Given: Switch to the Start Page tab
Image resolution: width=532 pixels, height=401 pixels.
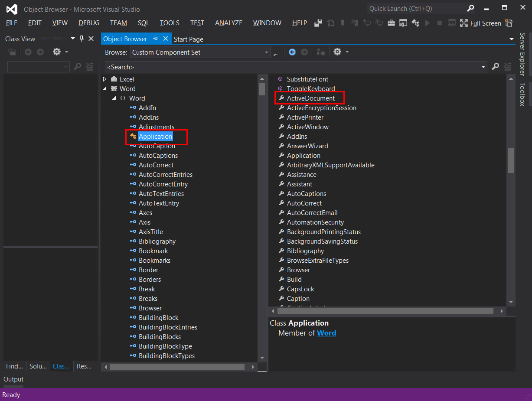Looking at the screenshot, I should tap(189, 39).
